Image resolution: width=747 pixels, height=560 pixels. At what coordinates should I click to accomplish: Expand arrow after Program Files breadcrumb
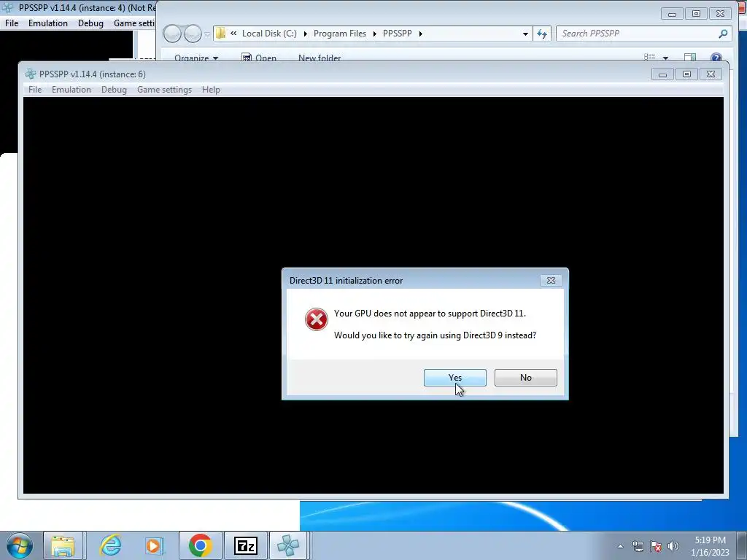pyautogui.click(x=374, y=34)
